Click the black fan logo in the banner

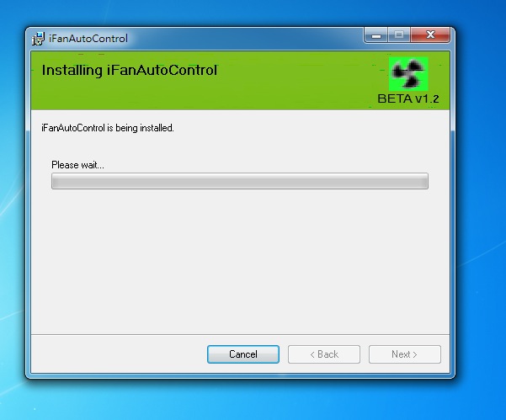click(408, 74)
